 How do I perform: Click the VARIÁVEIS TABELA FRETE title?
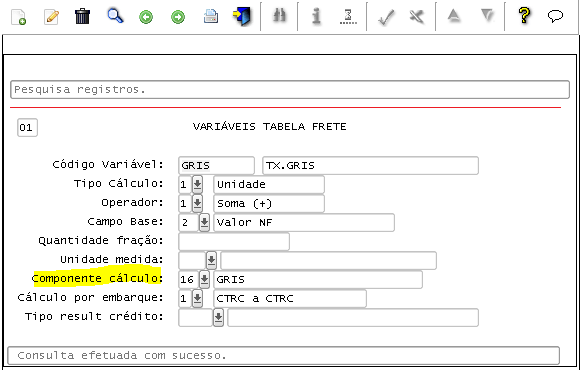tap(270, 127)
